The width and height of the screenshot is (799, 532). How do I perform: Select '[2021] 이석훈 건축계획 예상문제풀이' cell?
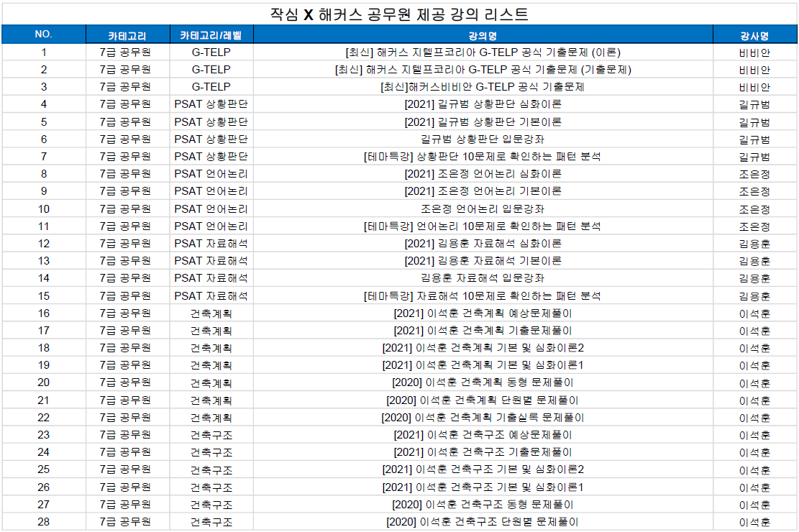[x=483, y=313]
